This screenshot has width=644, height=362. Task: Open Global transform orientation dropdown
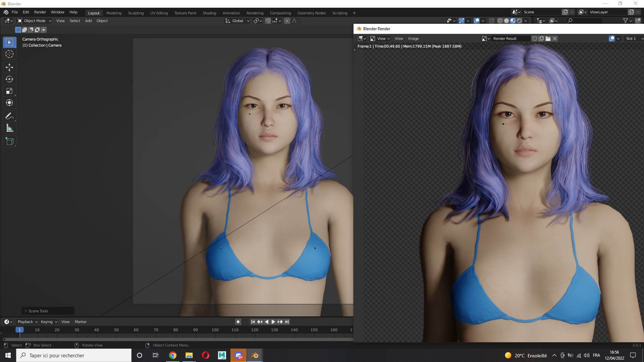[237, 21]
